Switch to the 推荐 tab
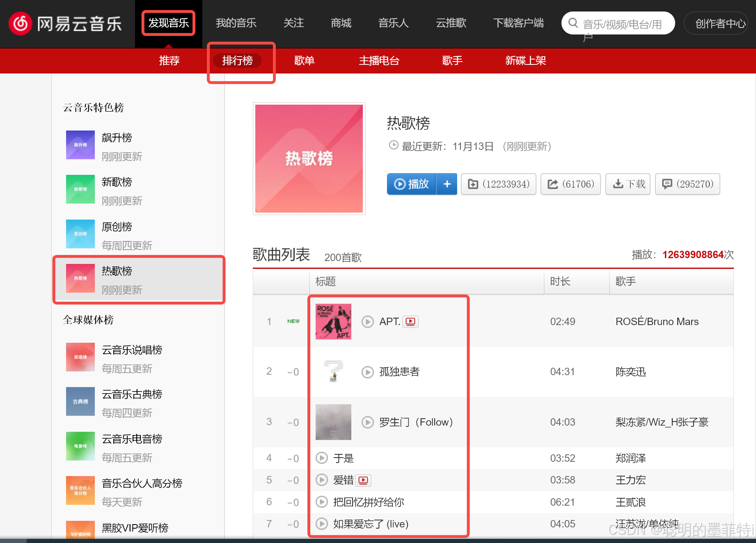756x543 pixels. point(170,61)
